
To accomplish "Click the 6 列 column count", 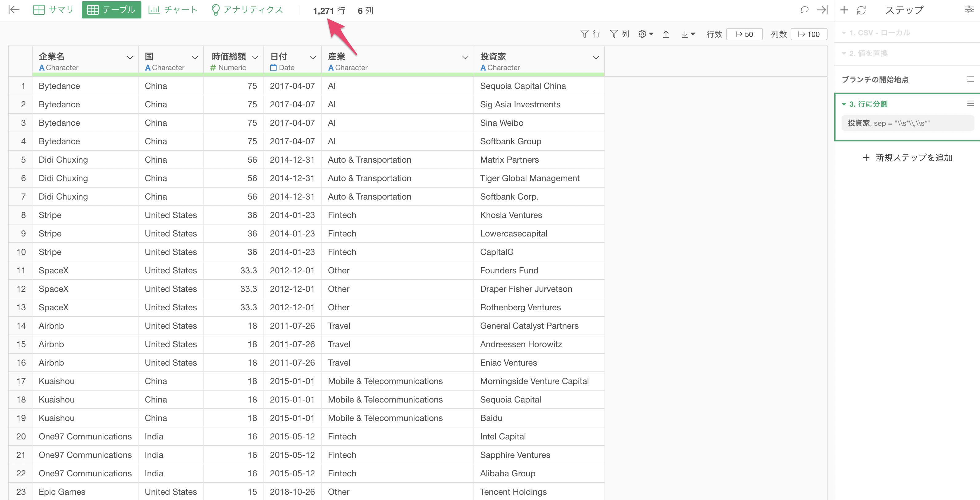I will pos(365,11).
